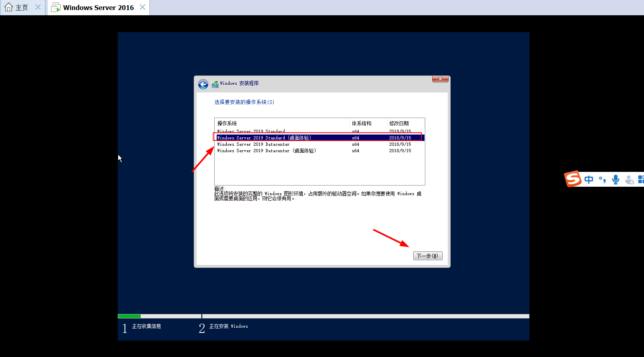The image size is (644, 357).
Task: Click the 修改日期 column header
Action: click(x=406, y=123)
